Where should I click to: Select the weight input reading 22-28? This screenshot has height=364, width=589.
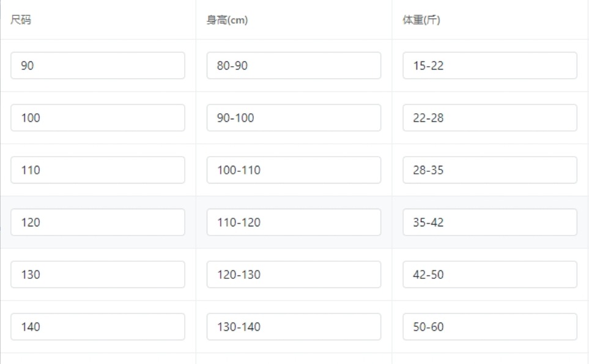pyautogui.click(x=490, y=117)
